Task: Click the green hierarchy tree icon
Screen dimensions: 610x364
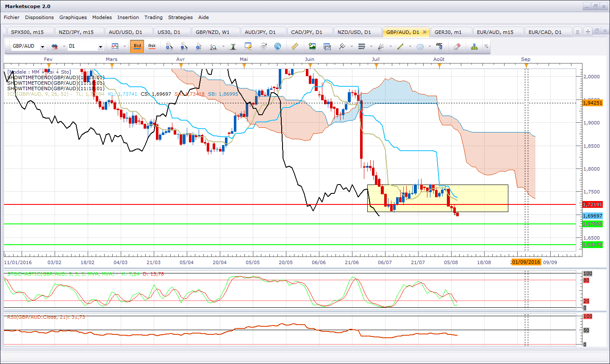Action: (x=474, y=47)
